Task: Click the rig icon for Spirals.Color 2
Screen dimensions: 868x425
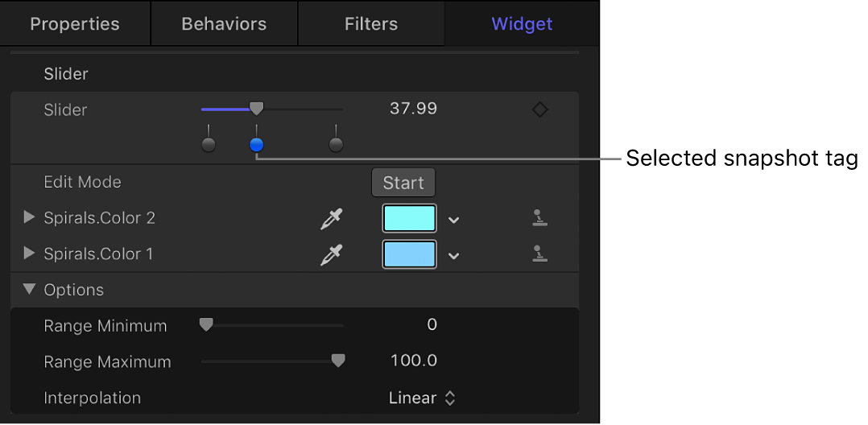Action: [x=539, y=218]
